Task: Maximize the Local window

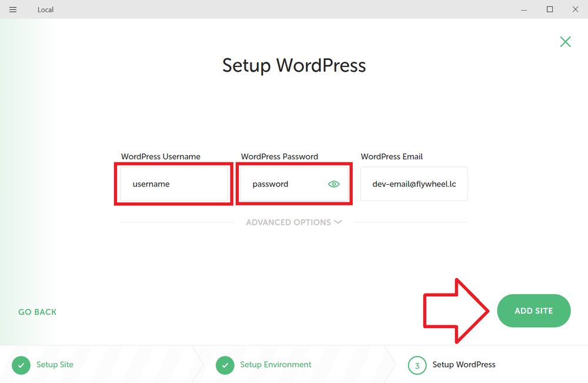Action: 550,9
